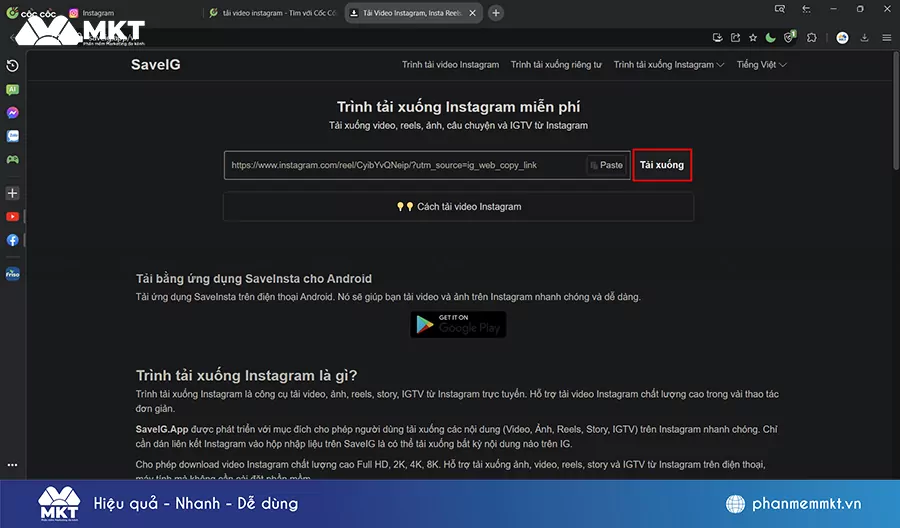Click the heading Tải bằng ứng dụng SaveInsta cho Android
The height and width of the screenshot is (528, 900).
pos(254,279)
